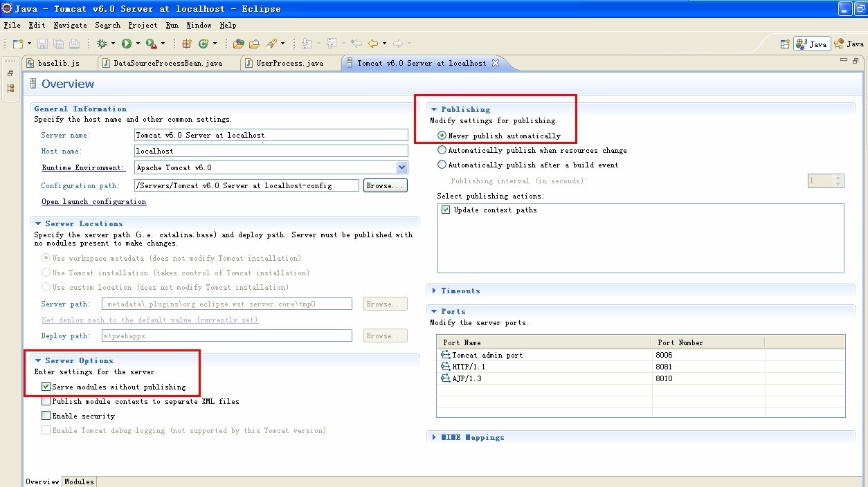The image size is (868, 487).
Task: Click the Open launch configuration link
Action: 94,201
